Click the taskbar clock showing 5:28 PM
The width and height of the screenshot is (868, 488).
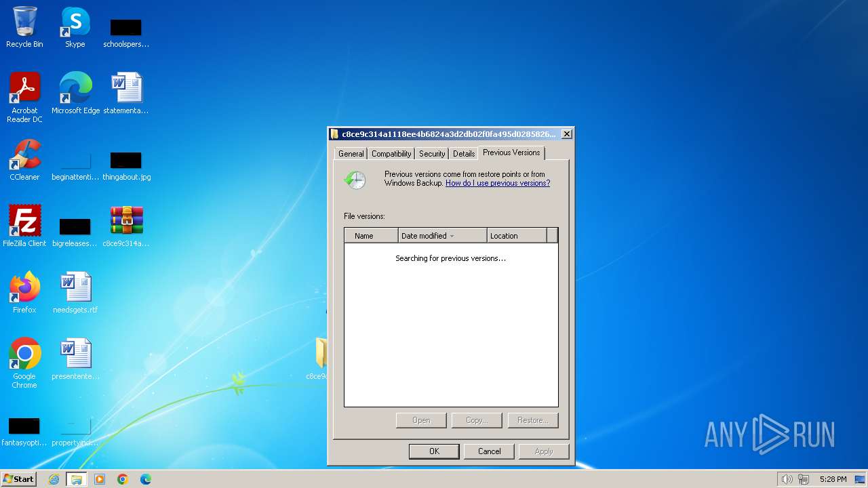[833, 479]
